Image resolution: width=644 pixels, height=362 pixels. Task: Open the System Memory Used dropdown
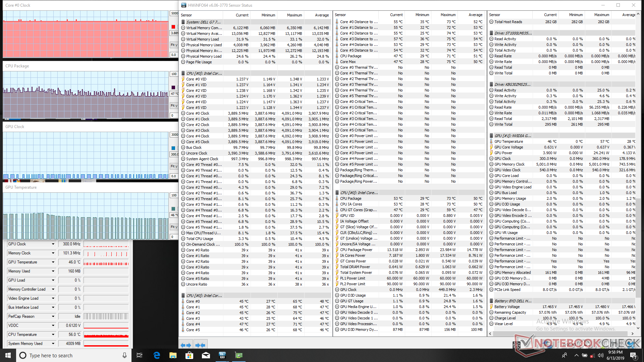[x=53, y=344]
